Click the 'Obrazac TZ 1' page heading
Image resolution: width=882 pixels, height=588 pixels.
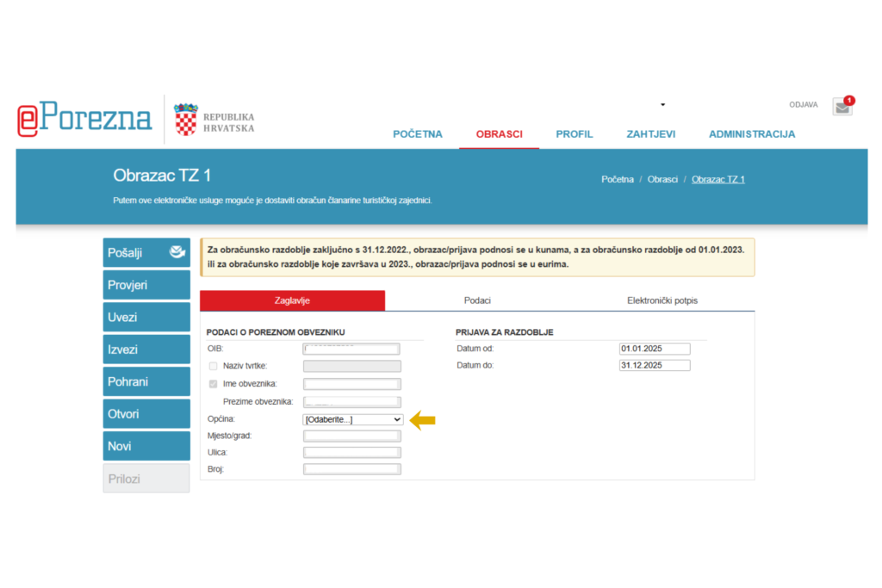[x=162, y=176]
